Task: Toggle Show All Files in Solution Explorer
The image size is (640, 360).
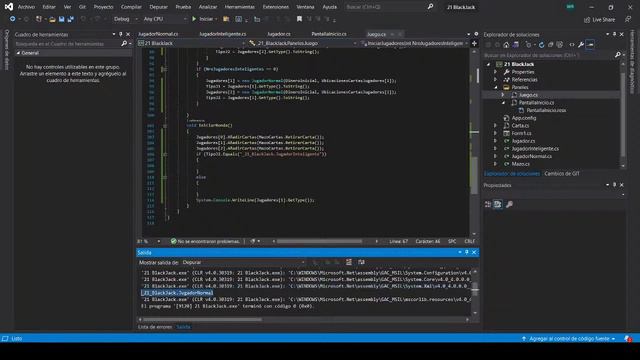Action: [x=560, y=44]
